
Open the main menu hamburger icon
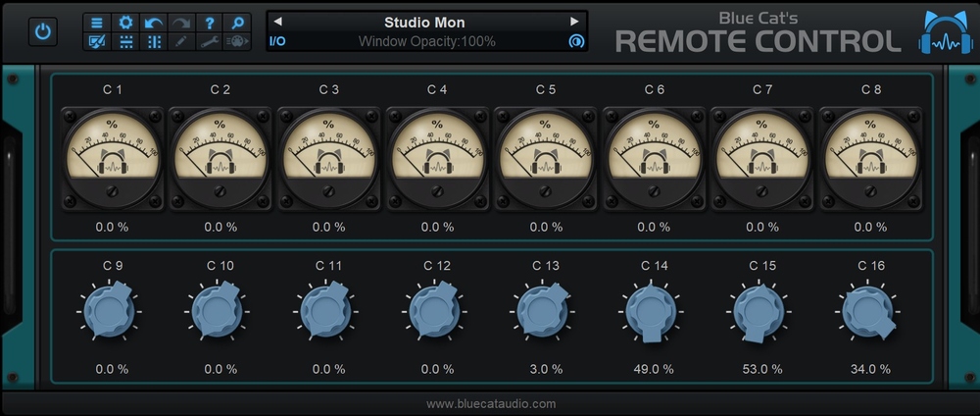coord(96,23)
